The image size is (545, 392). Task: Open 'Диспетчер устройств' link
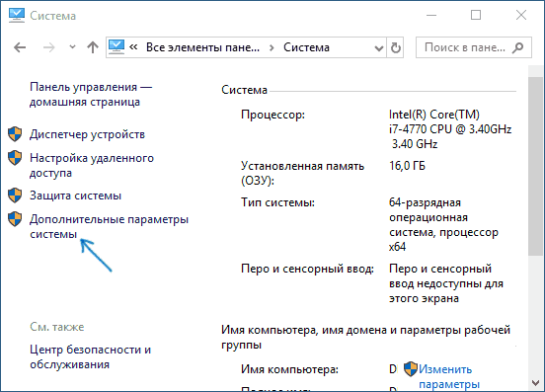[x=87, y=134]
